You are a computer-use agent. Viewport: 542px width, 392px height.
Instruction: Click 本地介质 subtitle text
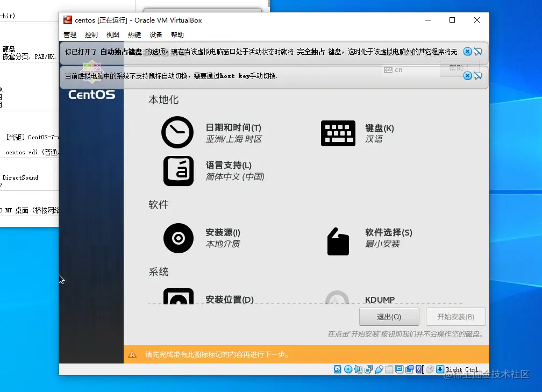click(x=223, y=244)
